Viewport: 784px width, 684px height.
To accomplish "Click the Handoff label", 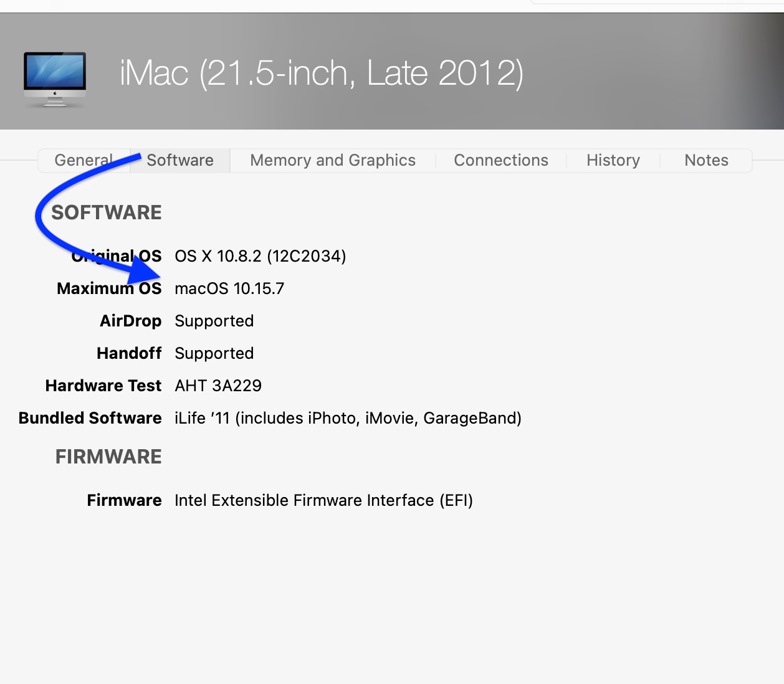I will 129,353.
